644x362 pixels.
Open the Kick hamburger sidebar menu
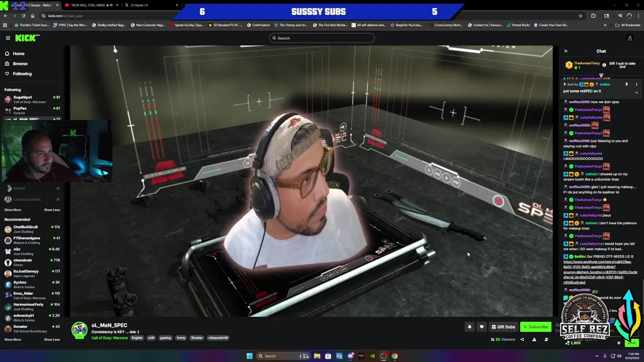coord(8,38)
